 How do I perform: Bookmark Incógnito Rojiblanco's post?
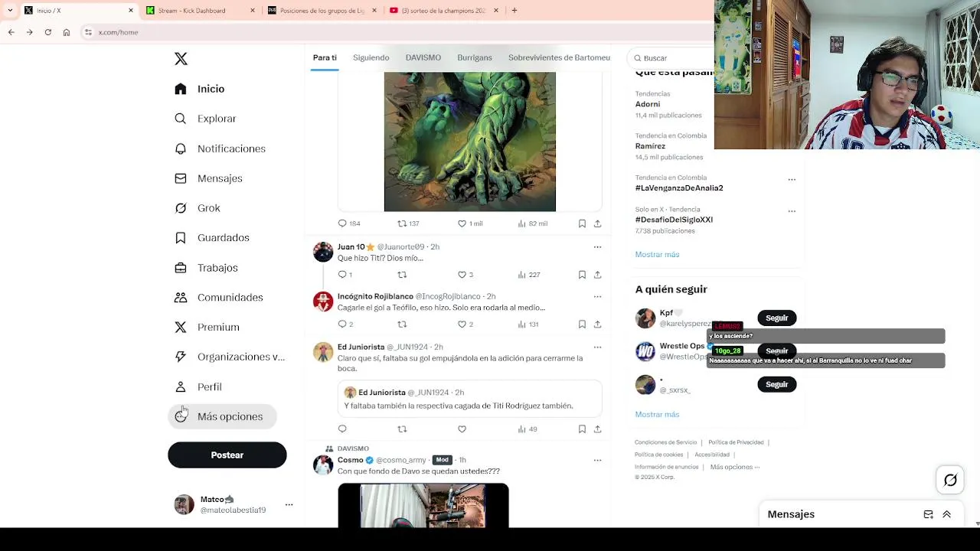582,324
